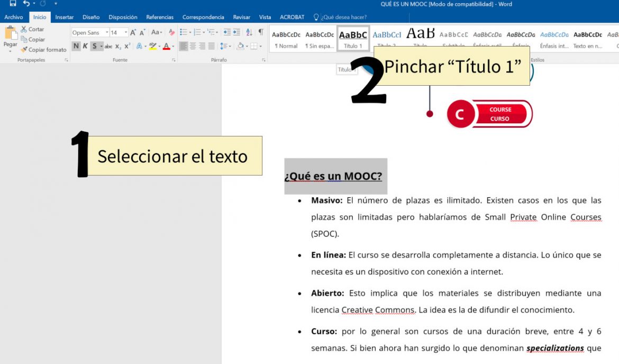The image size is (619, 364).
Task: Clear all formatting with the eraser icon
Action: (x=171, y=32)
